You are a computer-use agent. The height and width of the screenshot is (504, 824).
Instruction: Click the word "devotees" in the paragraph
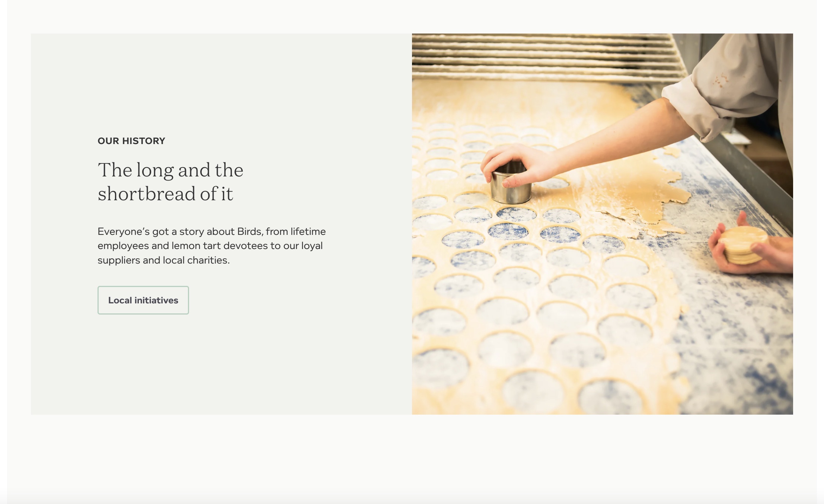point(246,246)
